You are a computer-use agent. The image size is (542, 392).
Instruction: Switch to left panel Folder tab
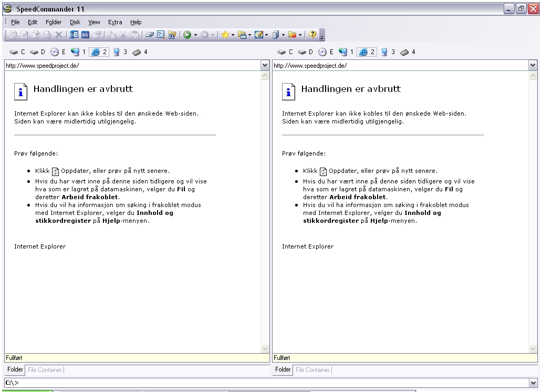15,369
